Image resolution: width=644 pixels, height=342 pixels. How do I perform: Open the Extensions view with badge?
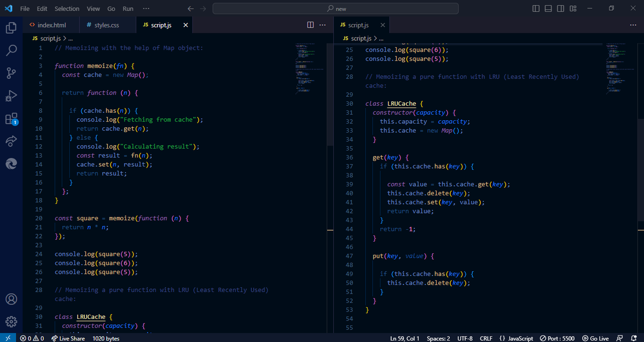[x=11, y=118]
